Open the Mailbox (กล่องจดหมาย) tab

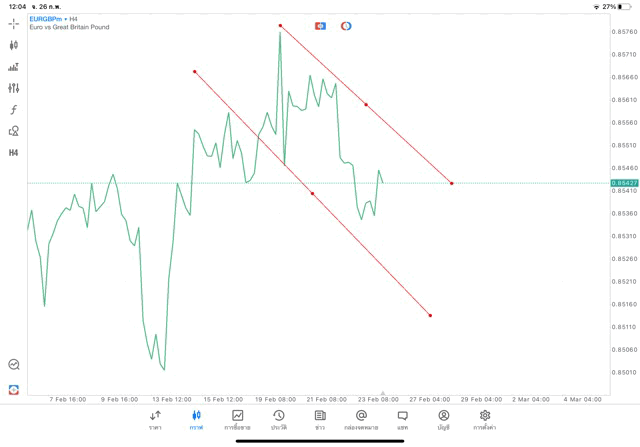point(361,420)
